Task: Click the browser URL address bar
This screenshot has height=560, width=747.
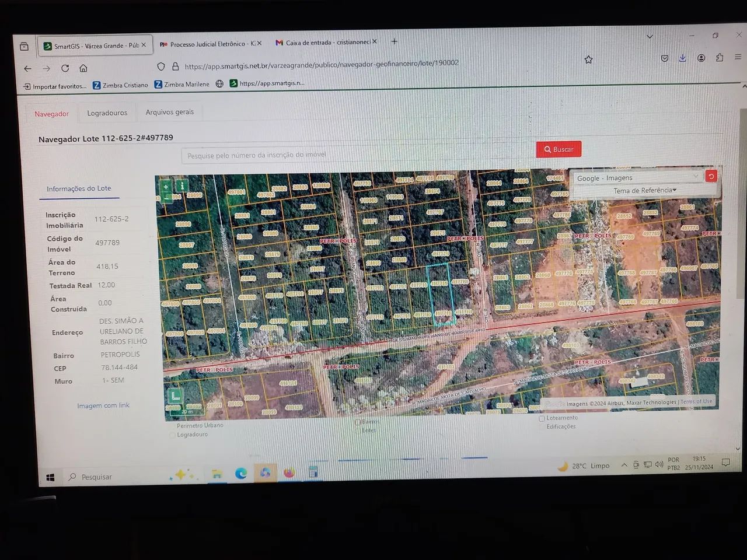Action: pyautogui.click(x=373, y=64)
